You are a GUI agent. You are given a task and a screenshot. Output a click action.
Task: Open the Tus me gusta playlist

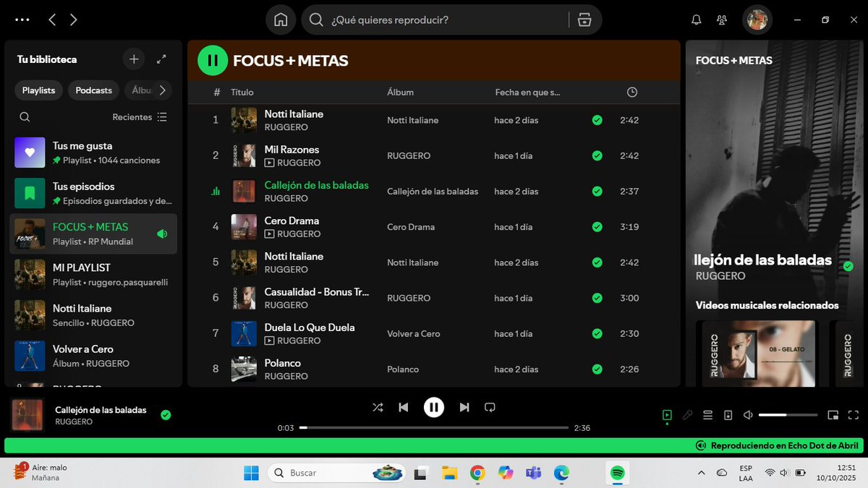pyautogui.click(x=93, y=153)
